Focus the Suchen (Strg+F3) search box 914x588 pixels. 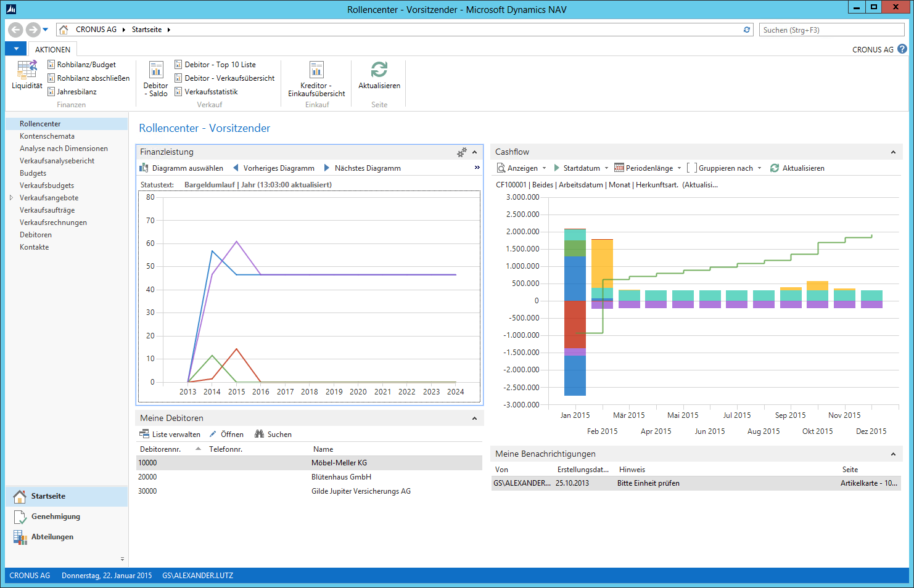(x=832, y=30)
